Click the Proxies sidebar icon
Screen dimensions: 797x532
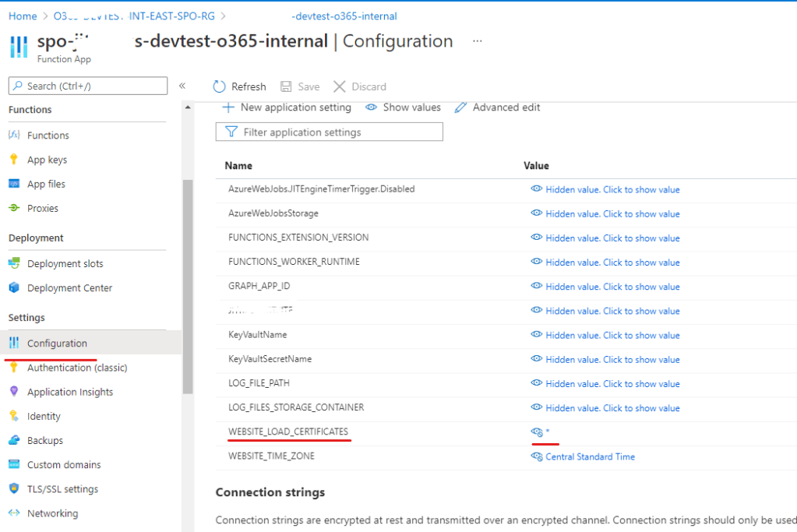[x=13, y=208]
